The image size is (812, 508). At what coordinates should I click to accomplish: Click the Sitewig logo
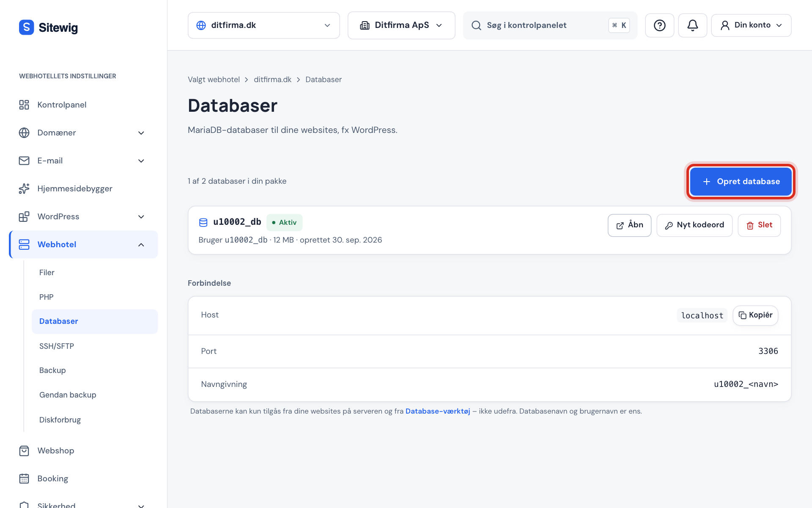48,28
